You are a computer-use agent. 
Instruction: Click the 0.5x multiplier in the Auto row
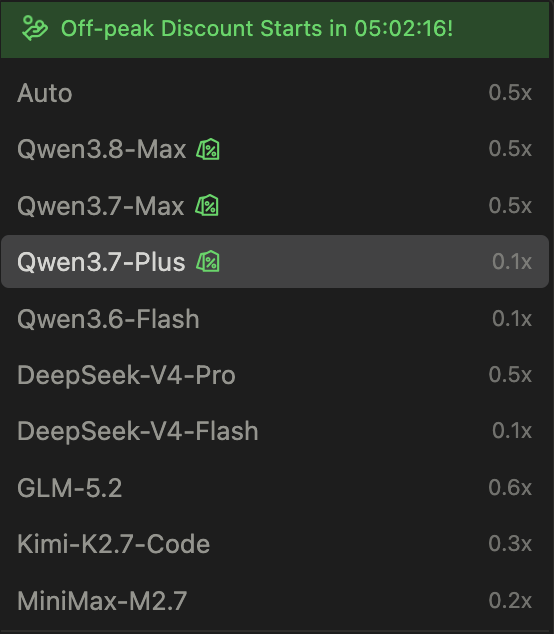click(x=510, y=93)
